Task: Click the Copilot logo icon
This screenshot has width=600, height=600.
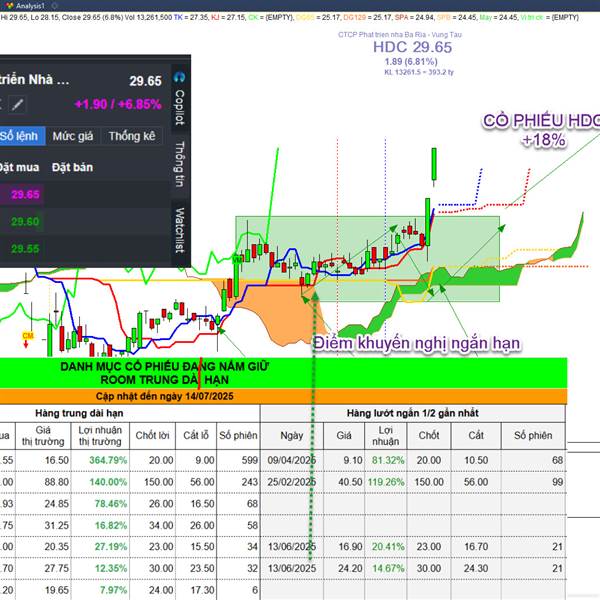Action: click(x=179, y=77)
